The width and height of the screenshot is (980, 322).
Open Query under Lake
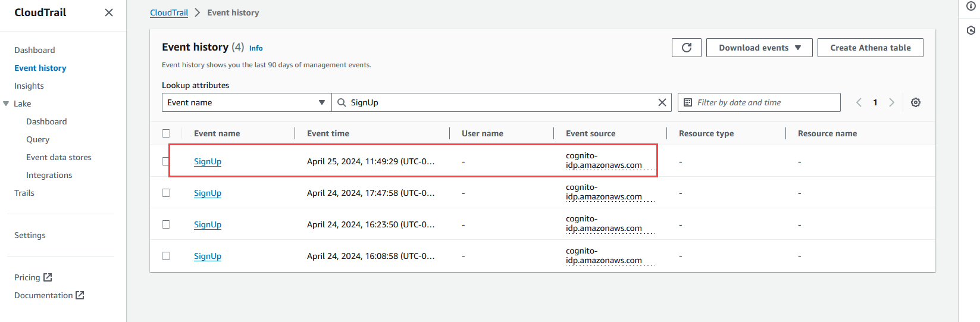pyautogui.click(x=37, y=139)
